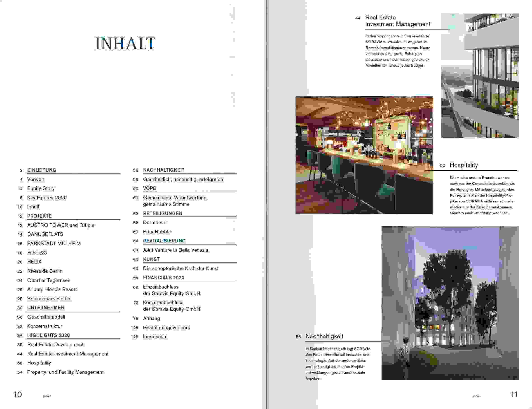Click the REVITALISIERUNG section heading
This screenshot has width=532, height=409.
click(164, 241)
